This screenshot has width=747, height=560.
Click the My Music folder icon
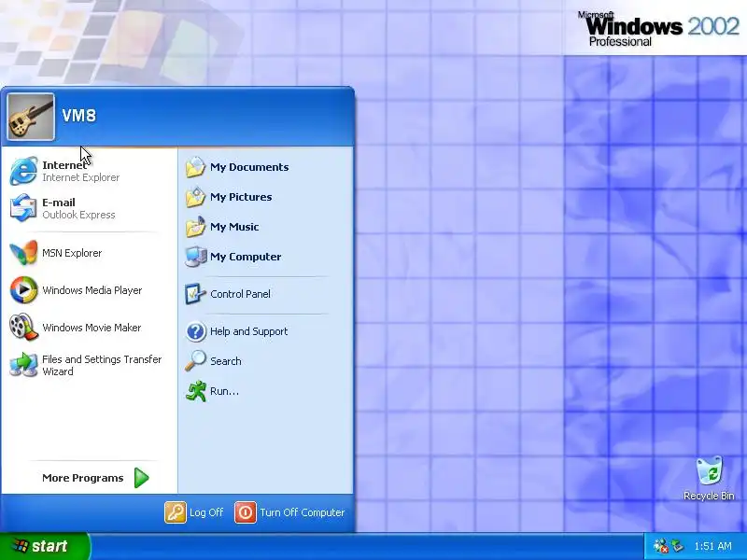[x=195, y=227]
